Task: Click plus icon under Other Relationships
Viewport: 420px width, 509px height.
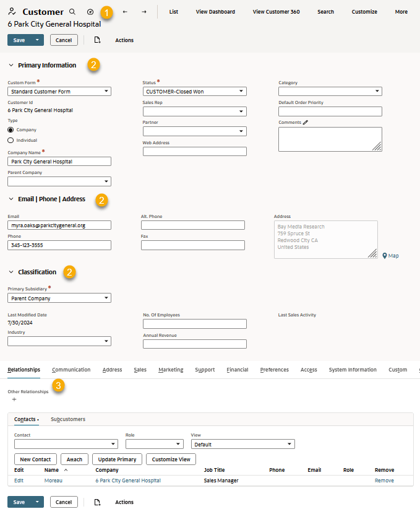Action: (14, 399)
